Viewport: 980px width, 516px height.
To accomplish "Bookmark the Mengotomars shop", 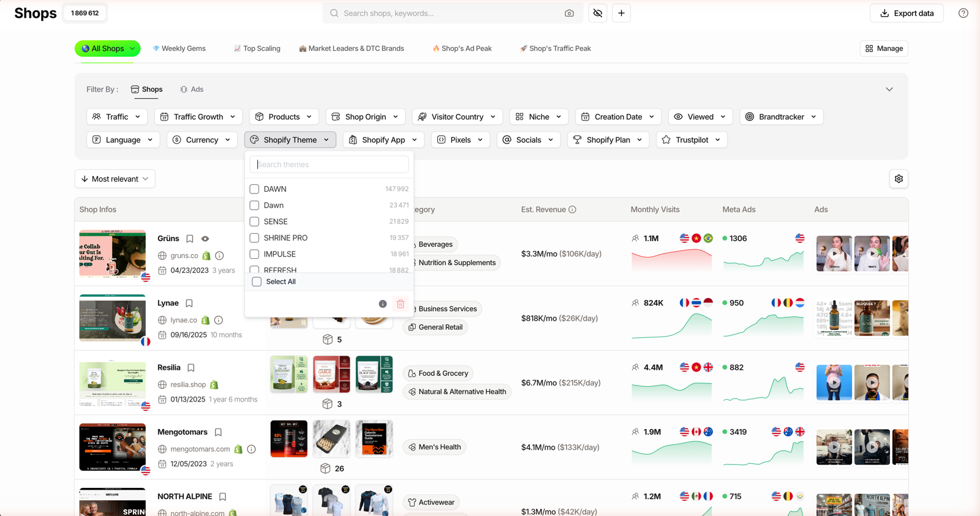I will click(218, 432).
